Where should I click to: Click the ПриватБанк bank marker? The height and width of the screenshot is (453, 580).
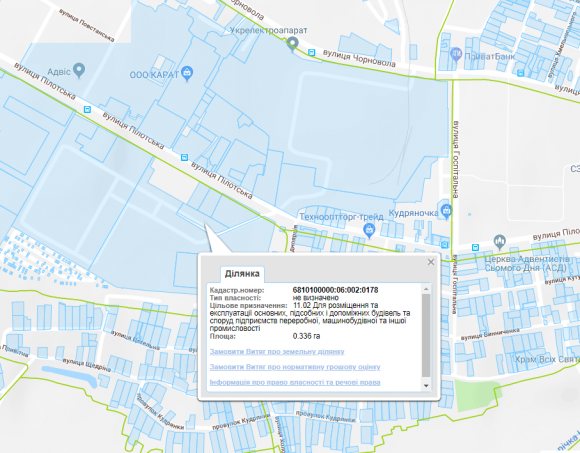[456, 55]
